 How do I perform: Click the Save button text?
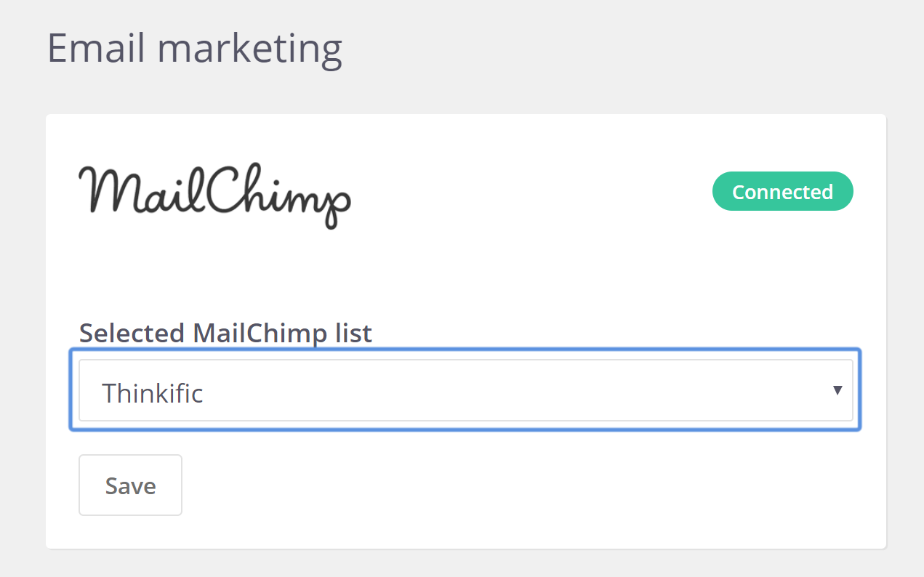pyautogui.click(x=130, y=485)
